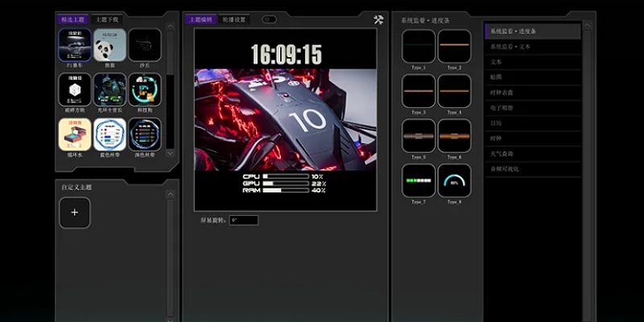Select the Type_8 arc gauge widget
Viewport: 644px width, 322px height.
click(x=454, y=181)
